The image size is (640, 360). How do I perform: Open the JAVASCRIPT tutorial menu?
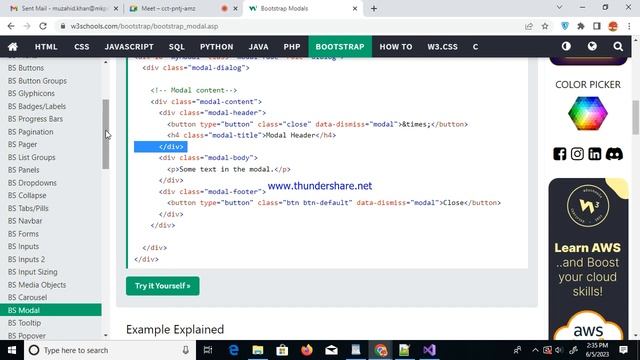pyautogui.click(x=129, y=47)
